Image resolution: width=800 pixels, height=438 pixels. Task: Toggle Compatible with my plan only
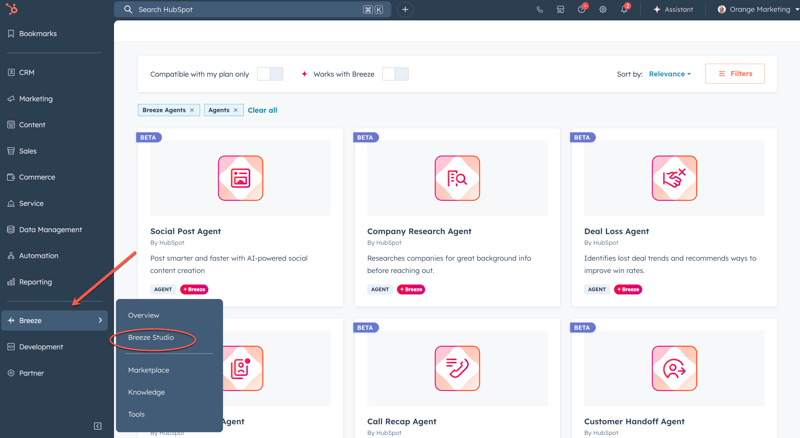270,74
